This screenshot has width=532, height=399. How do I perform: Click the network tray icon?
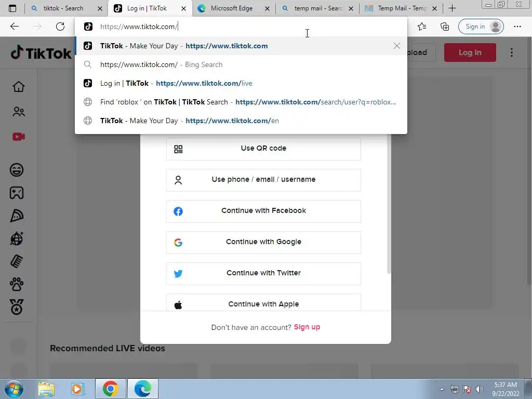454,389
